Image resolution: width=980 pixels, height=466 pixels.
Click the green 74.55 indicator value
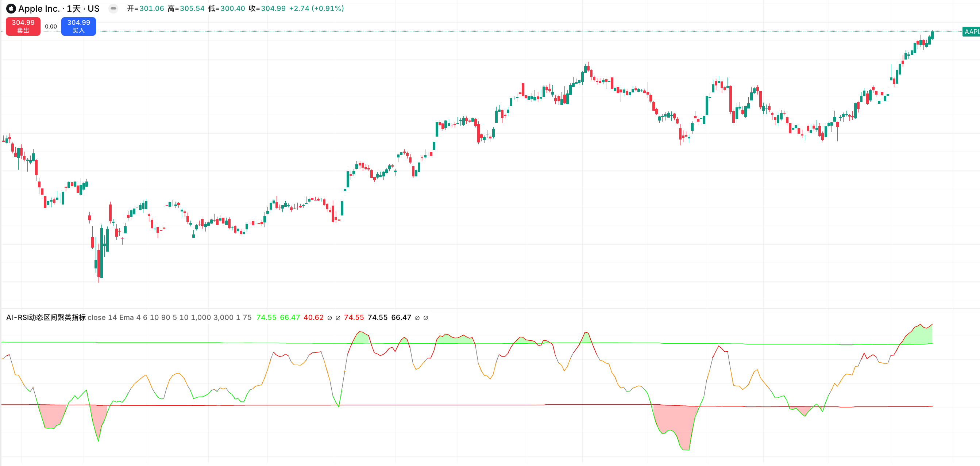(x=266, y=317)
